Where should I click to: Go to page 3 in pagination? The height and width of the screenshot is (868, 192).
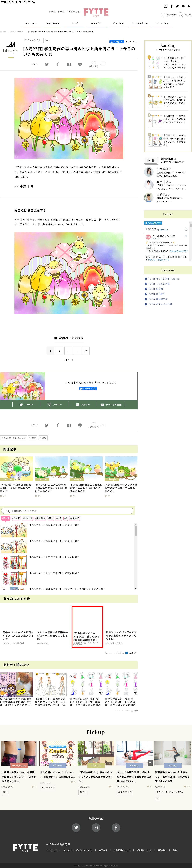pyautogui.click(x=68, y=351)
